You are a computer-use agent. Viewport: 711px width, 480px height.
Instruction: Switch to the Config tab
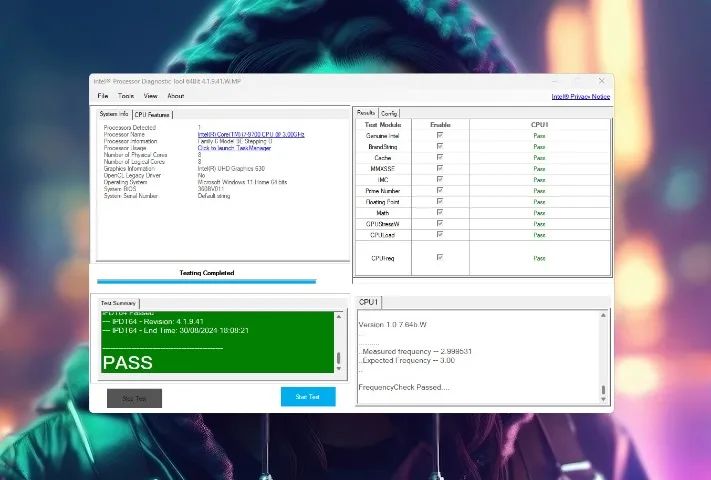tap(389, 113)
